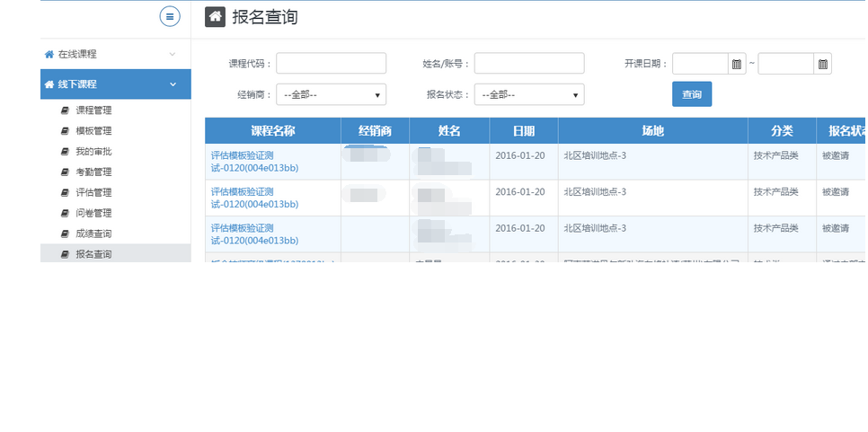Open 模板管理 in the sidebar
This screenshot has height=432, width=868.
click(93, 131)
